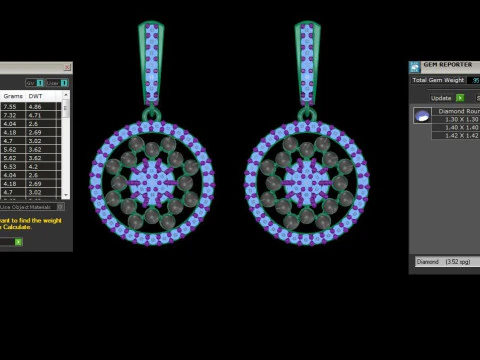
Task: Select the 1.42 X 1.42 gem row
Action: tap(456, 135)
